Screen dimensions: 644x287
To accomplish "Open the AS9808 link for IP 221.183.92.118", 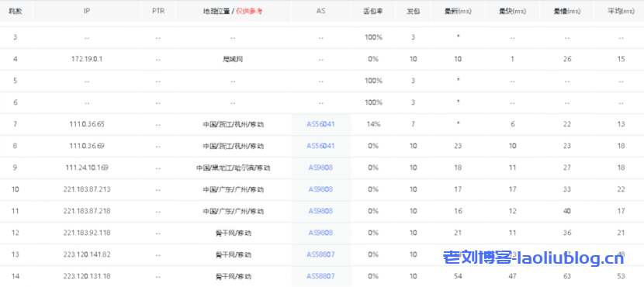I will (x=320, y=233).
